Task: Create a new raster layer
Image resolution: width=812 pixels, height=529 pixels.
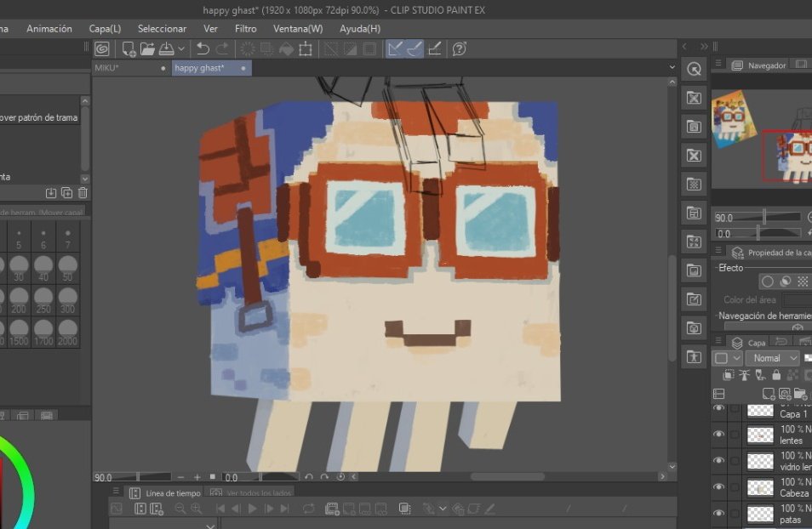Action: pos(769,394)
